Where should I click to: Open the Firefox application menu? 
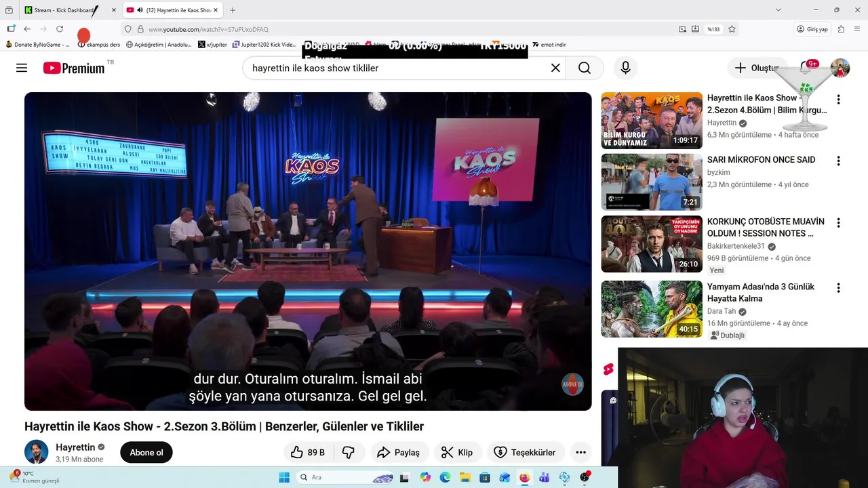point(858,29)
